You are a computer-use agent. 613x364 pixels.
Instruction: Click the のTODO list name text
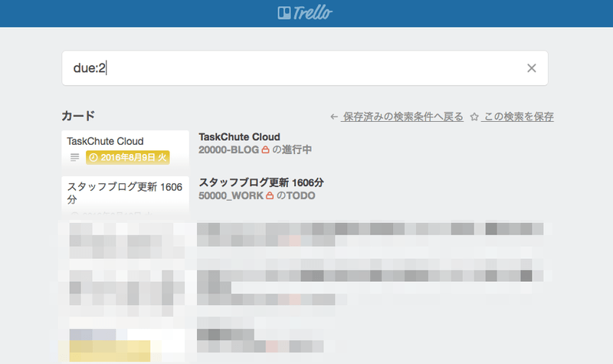(x=296, y=195)
